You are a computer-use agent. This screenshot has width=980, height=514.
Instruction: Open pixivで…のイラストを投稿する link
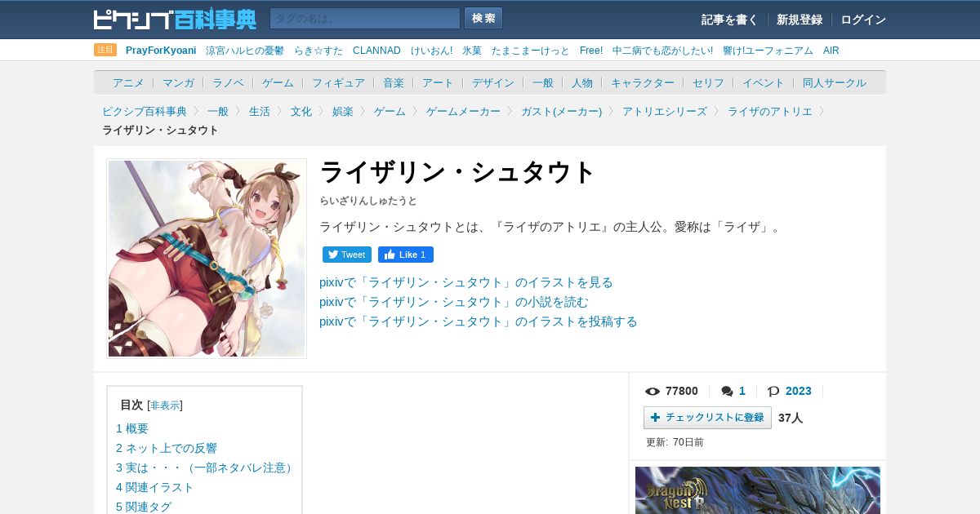click(479, 321)
